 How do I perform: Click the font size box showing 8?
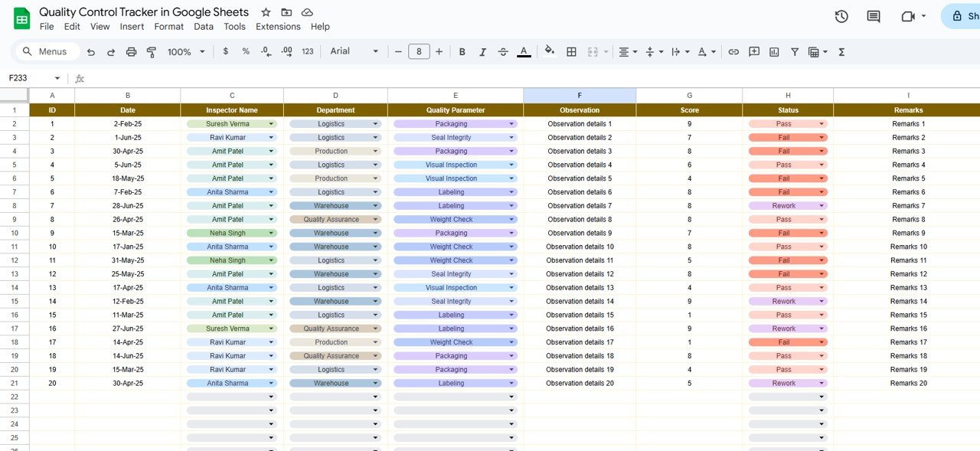click(419, 51)
